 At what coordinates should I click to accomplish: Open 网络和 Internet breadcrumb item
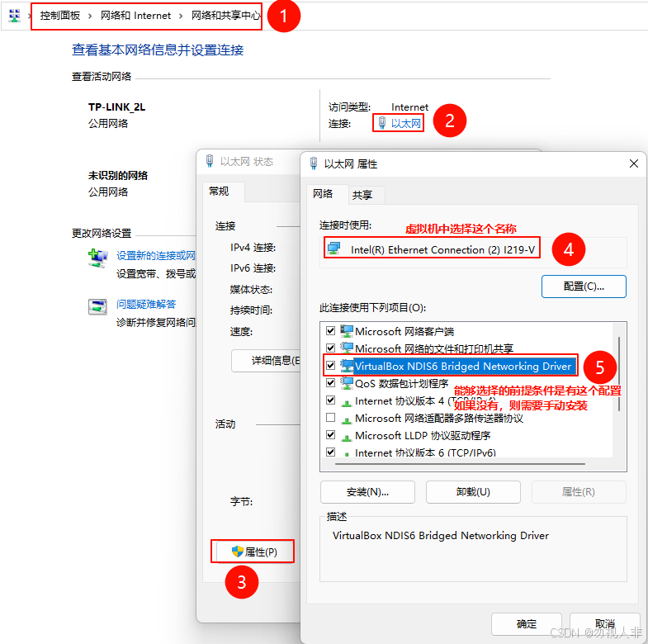(135, 16)
